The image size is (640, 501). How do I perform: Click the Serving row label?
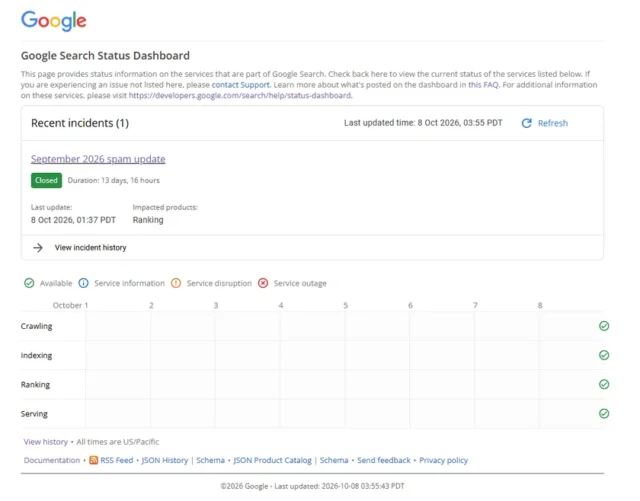[34, 414]
